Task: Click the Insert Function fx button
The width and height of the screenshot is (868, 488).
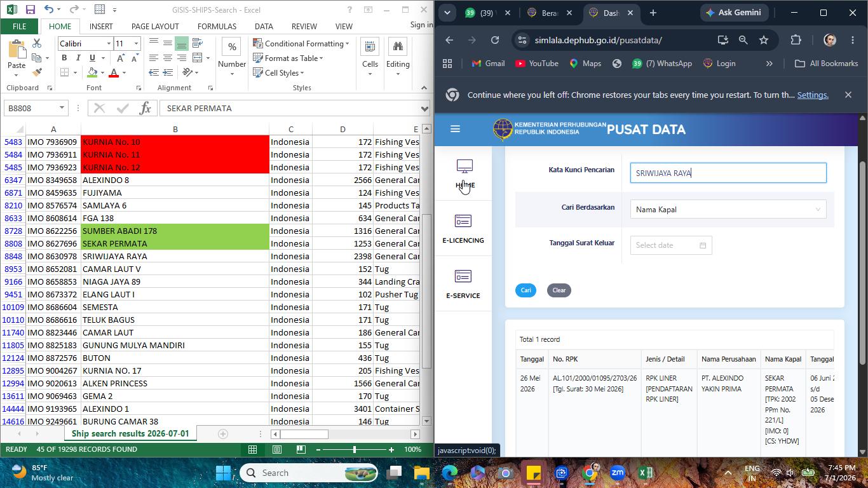Action: [x=145, y=108]
